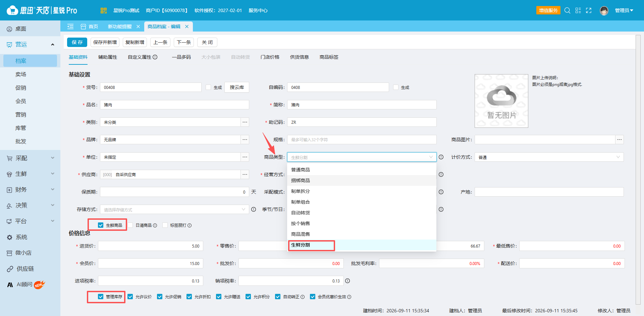The height and width of the screenshot is (316, 644).
Task: Open the 计价方式 dropdown
Action: pos(549,157)
